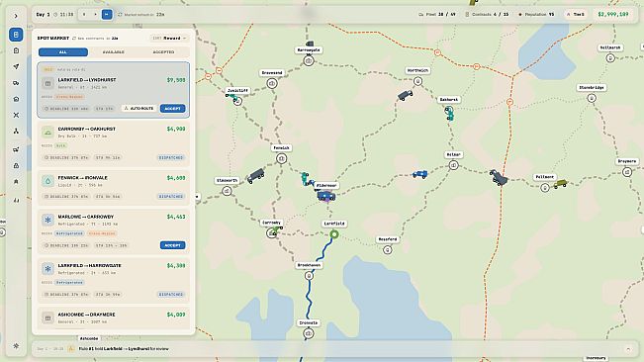
Task: Open the garage depot sidebar icon
Action: click(x=16, y=99)
